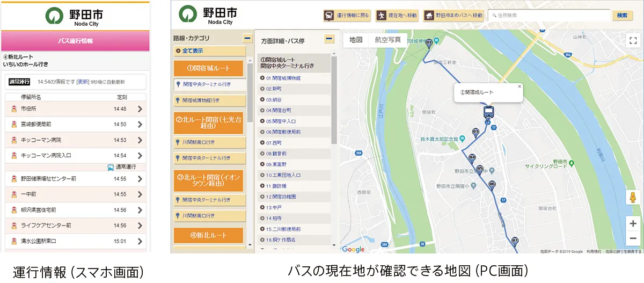
Task: Click the 住所検索 address search field
Action: coord(548,16)
